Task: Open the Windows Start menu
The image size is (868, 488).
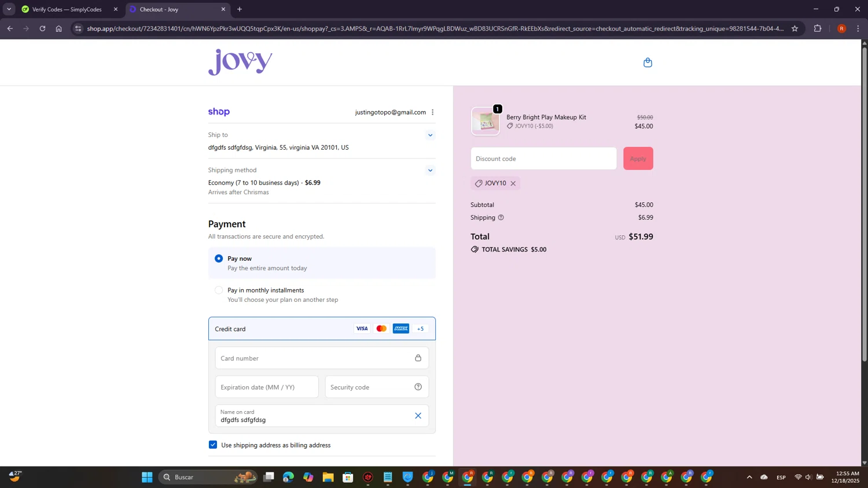Action: [147, 477]
